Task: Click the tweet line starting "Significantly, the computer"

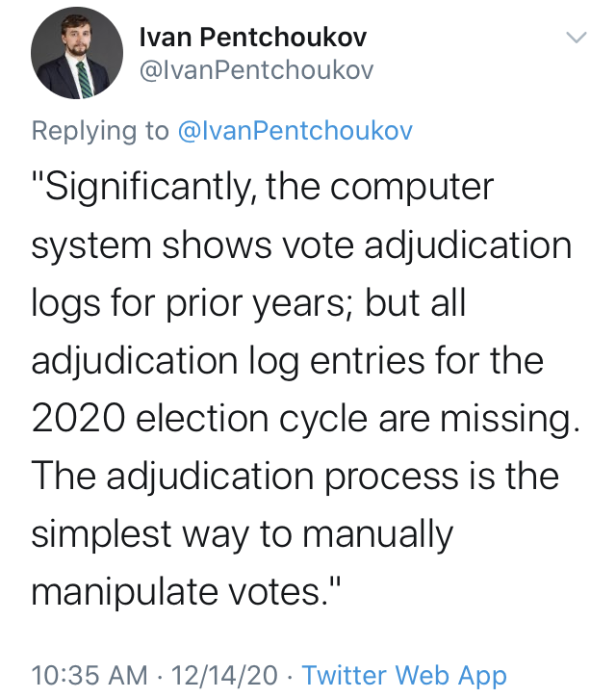Action: [263, 188]
